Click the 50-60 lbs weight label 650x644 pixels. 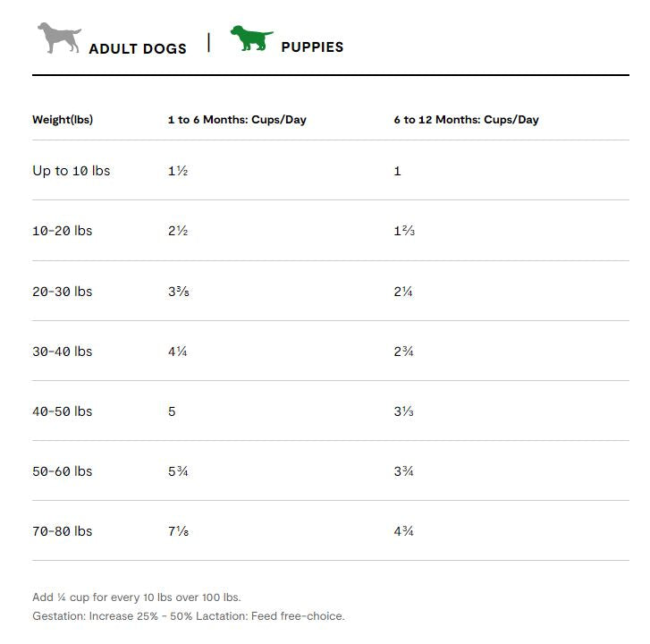(x=63, y=471)
